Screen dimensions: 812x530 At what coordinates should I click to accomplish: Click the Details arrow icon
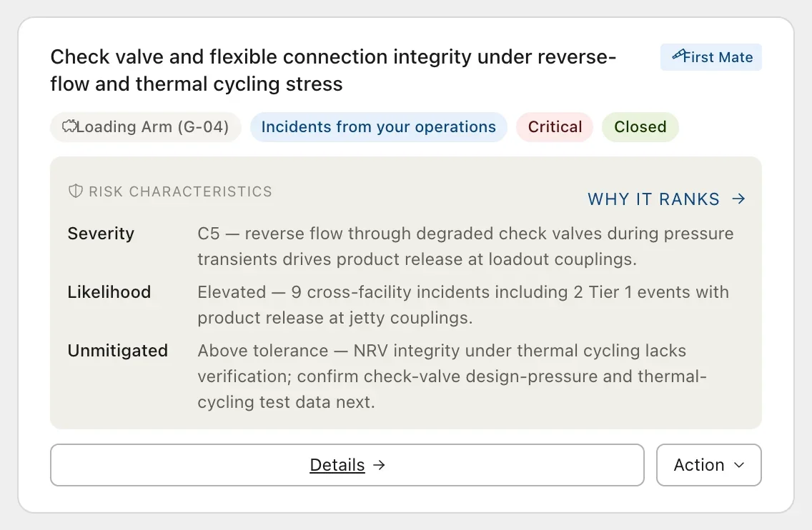click(379, 465)
